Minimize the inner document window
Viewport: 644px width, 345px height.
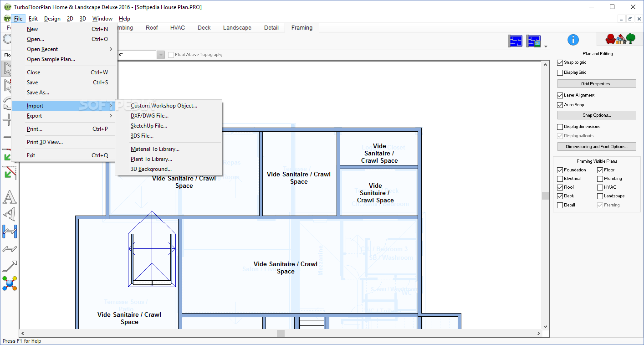coord(622,19)
